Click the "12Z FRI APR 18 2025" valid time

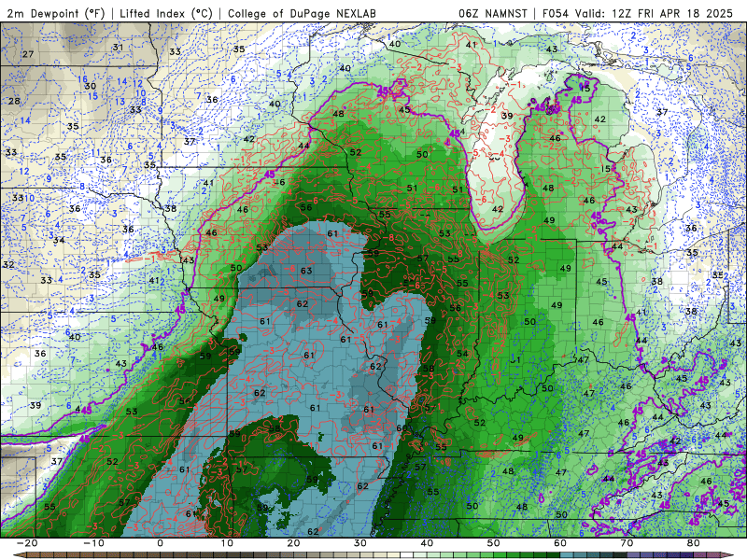point(672,13)
